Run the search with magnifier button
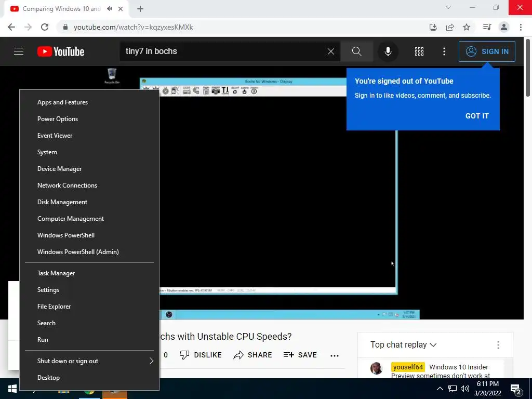532x399 pixels. 356,51
